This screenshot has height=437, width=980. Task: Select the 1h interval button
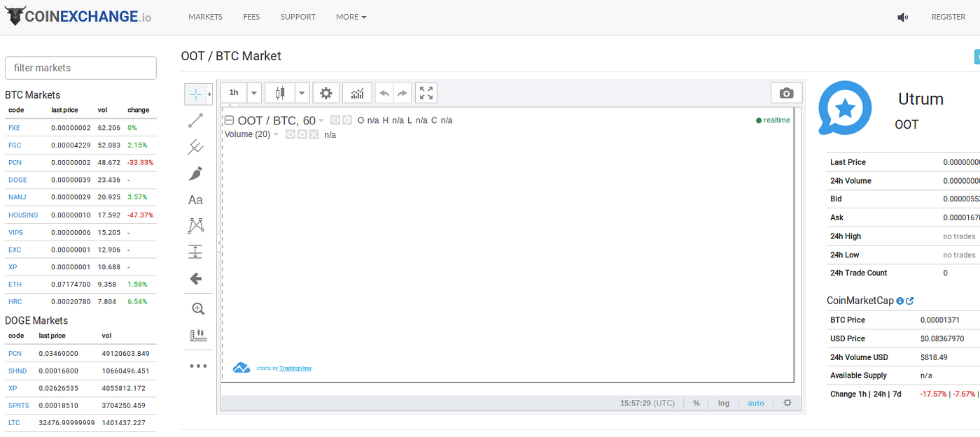point(234,92)
